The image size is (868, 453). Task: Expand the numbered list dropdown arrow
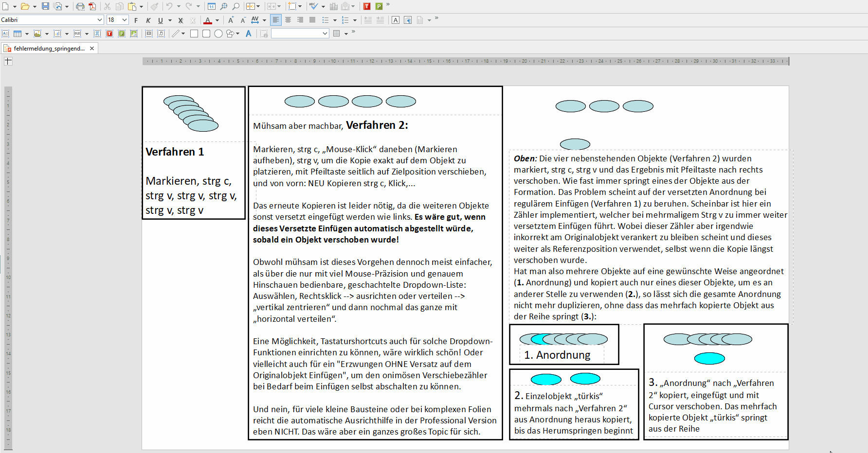(355, 20)
